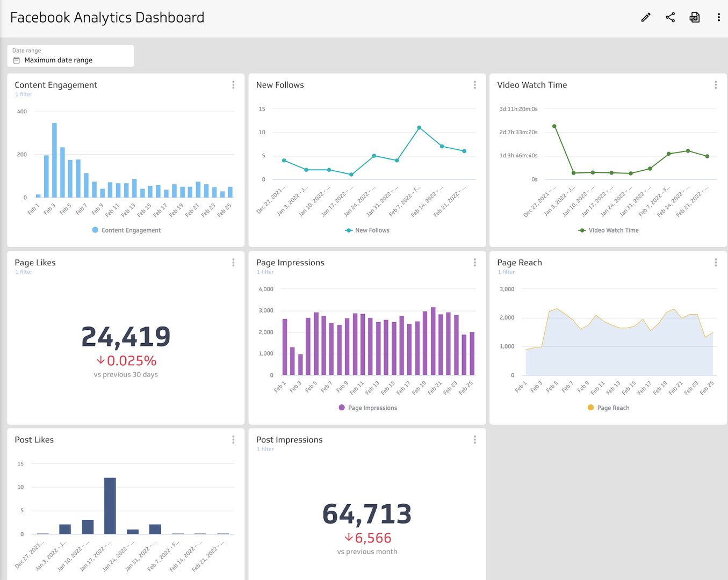
Task: Open the three-dot menu at top right of header
Action: coord(718,17)
